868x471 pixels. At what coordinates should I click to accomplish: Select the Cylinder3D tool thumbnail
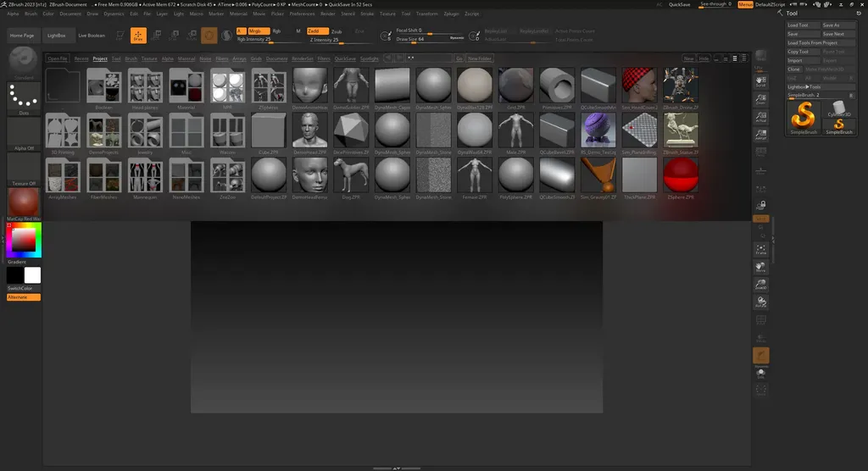pos(839,109)
